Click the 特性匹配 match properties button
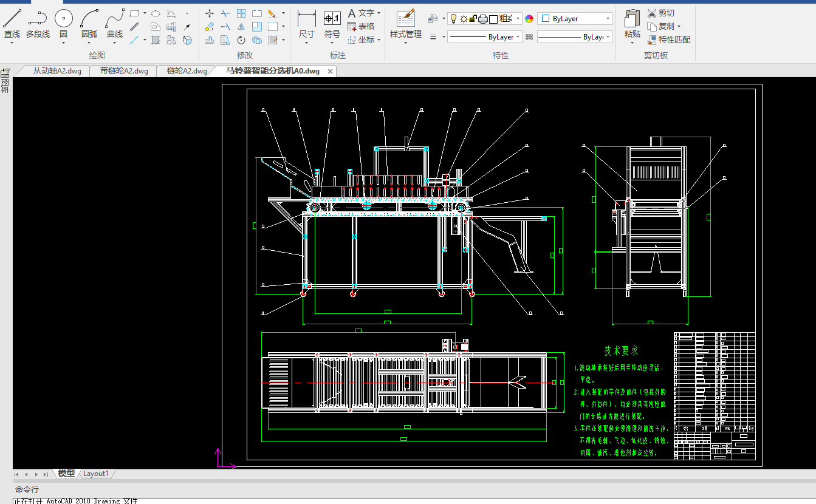Image resolution: width=816 pixels, height=504 pixels. pos(668,39)
